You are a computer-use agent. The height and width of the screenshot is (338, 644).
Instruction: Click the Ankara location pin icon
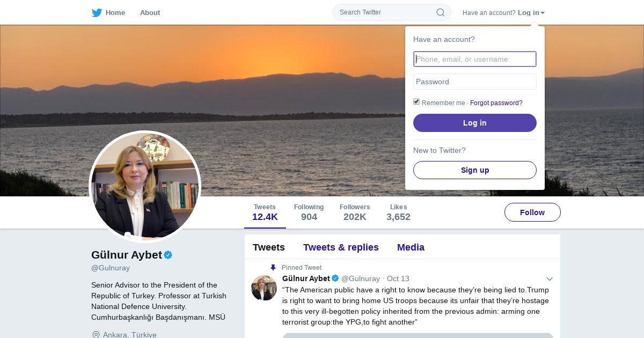[x=96, y=335]
